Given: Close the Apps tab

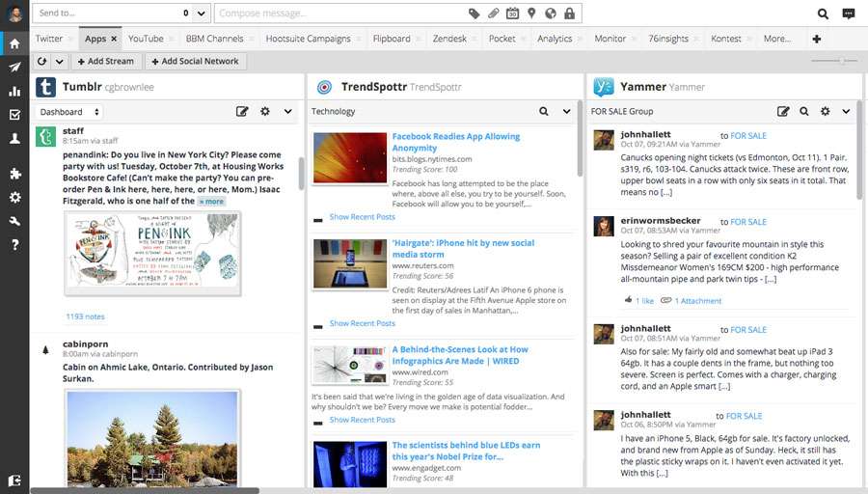Looking at the screenshot, I should [114, 39].
